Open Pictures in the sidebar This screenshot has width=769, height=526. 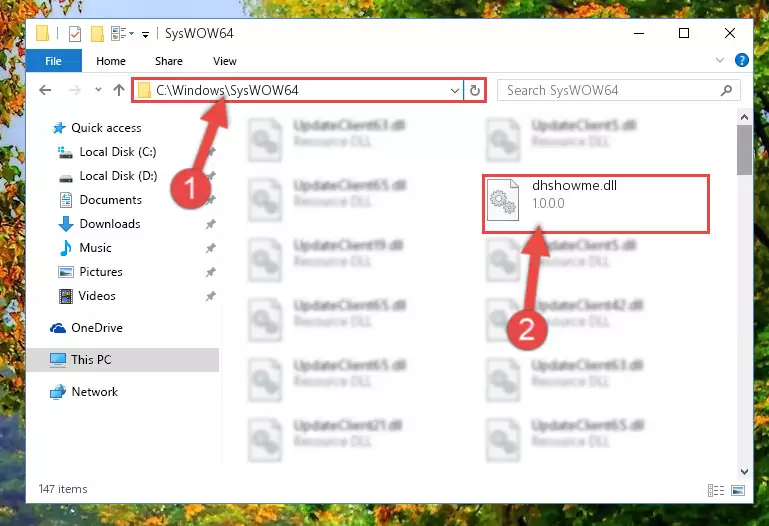click(x=101, y=272)
